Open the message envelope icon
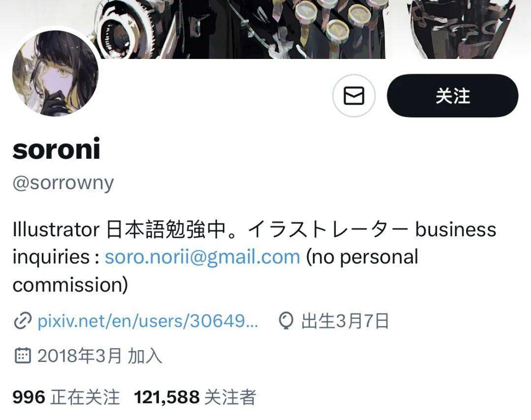531x420 pixels. point(354,96)
